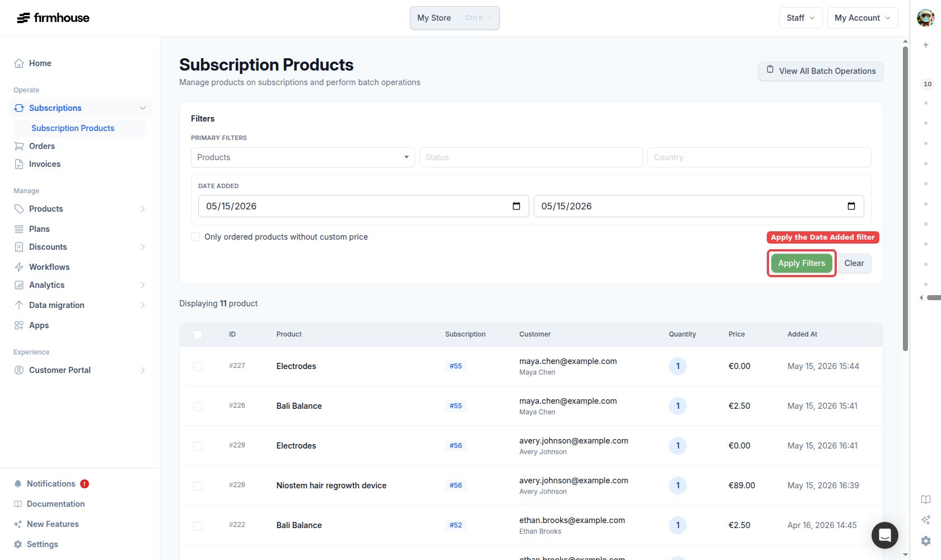Screen dimensions: 941x560
Task: Click the right rail sparkle icon
Action: pyautogui.click(x=926, y=520)
